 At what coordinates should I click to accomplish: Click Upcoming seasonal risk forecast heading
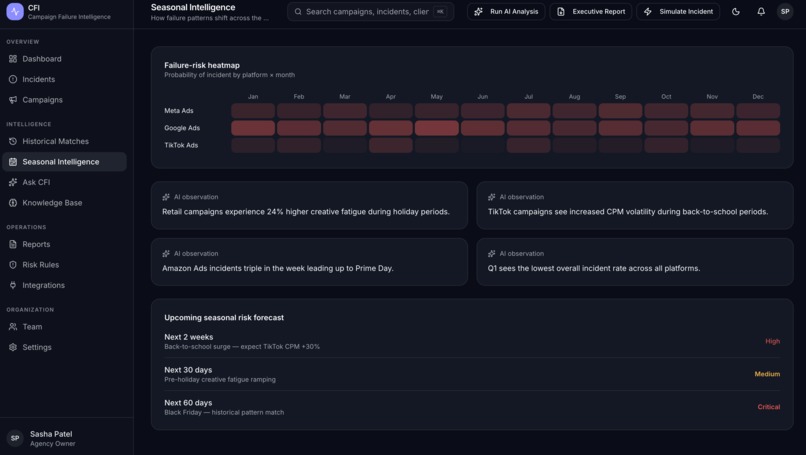coord(224,318)
